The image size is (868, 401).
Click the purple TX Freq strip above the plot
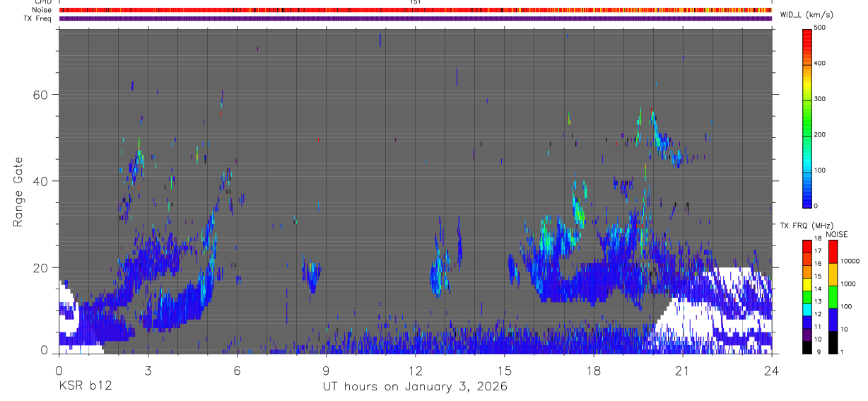pyautogui.click(x=416, y=18)
